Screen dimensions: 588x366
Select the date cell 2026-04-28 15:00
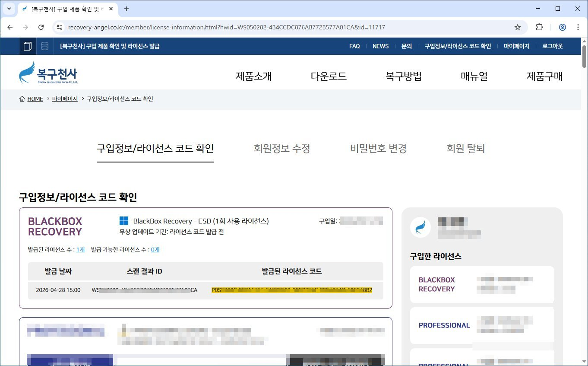pos(58,290)
